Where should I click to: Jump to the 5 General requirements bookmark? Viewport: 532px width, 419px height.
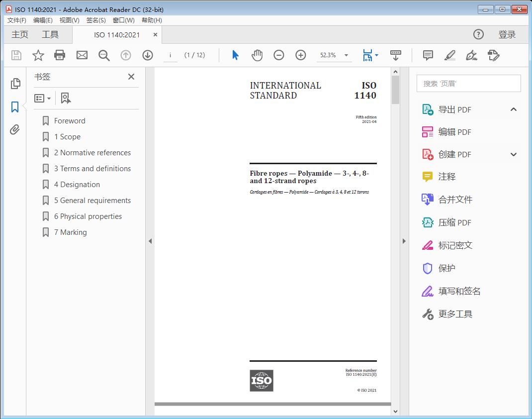tap(92, 201)
